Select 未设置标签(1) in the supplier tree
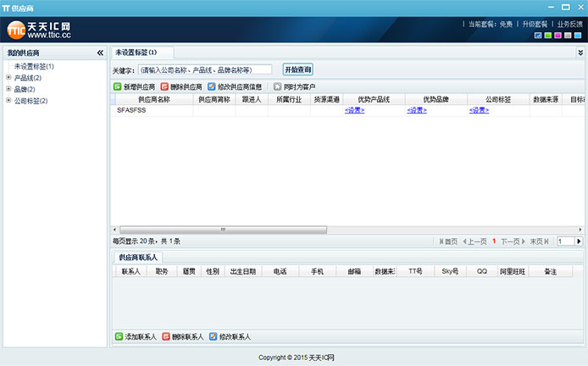Image resolution: width=588 pixels, height=366 pixels. coord(34,66)
